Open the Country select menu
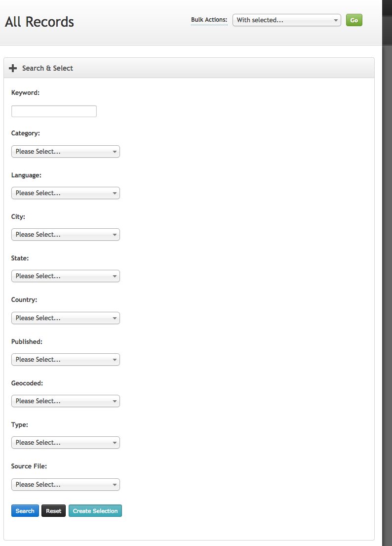This screenshot has width=392, height=546. 65,318
